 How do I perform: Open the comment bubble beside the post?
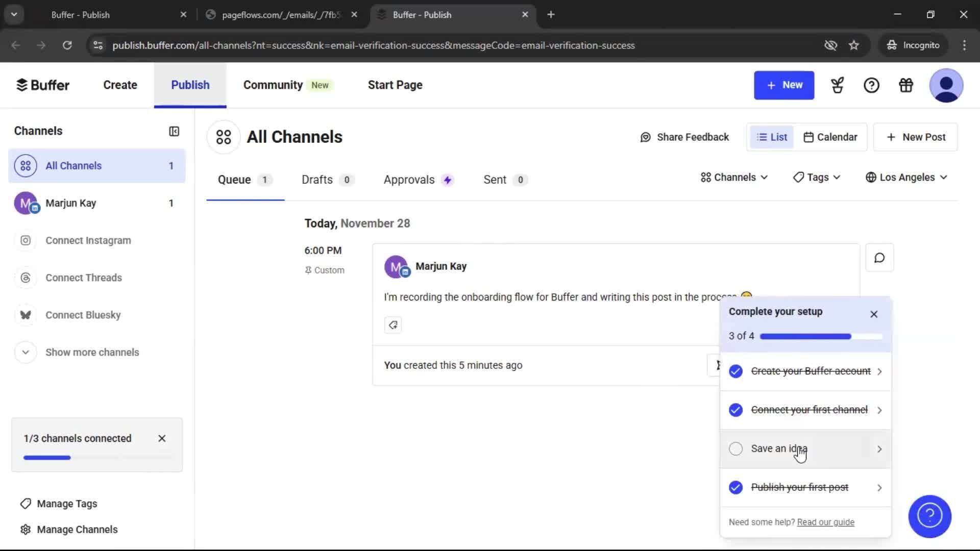(x=879, y=258)
